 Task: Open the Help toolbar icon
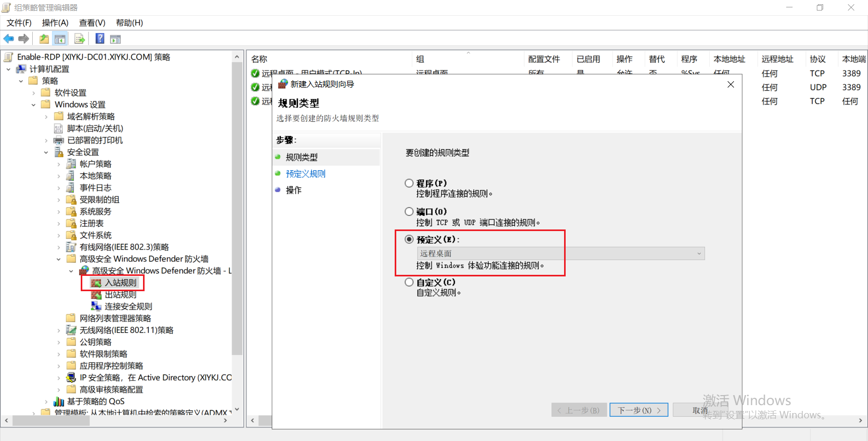click(x=100, y=39)
